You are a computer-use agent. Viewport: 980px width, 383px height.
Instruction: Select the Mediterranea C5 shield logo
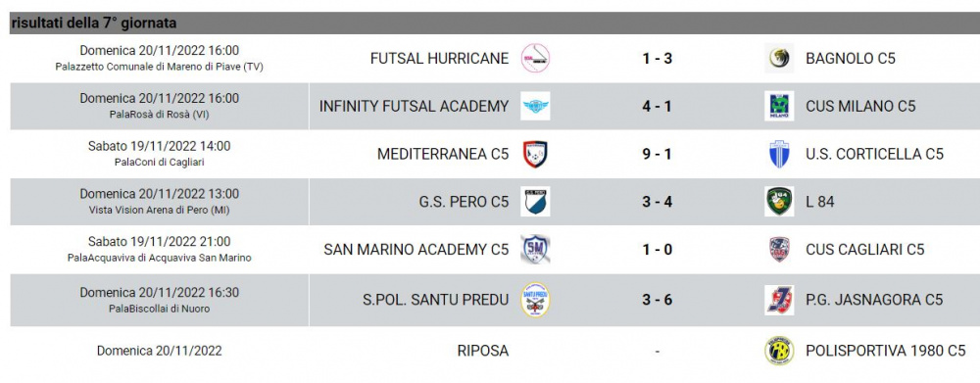535,154
